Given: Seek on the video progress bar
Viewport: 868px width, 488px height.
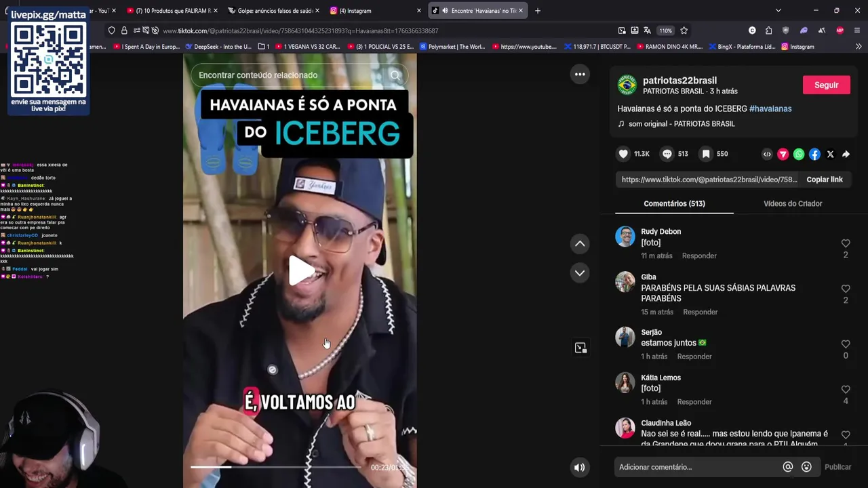Looking at the screenshot, I should [276, 467].
